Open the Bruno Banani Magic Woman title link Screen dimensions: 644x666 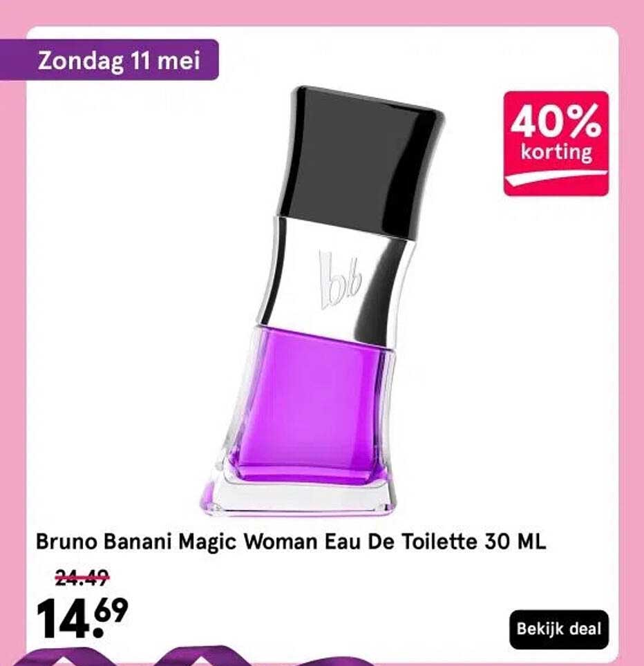tap(291, 542)
